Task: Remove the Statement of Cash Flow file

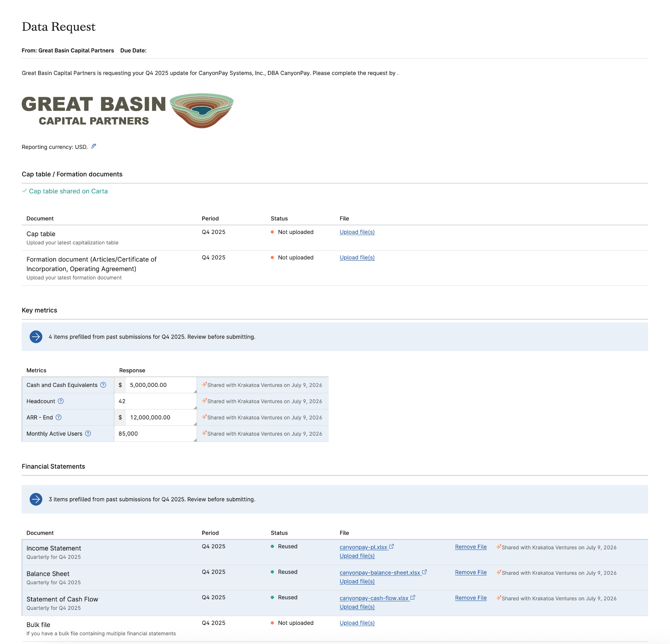Action: pyautogui.click(x=471, y=598)
